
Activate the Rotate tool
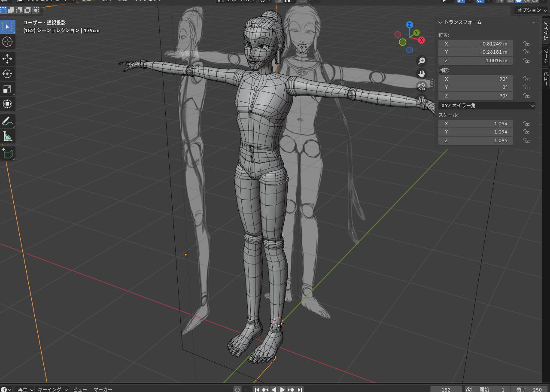[7, 74]
